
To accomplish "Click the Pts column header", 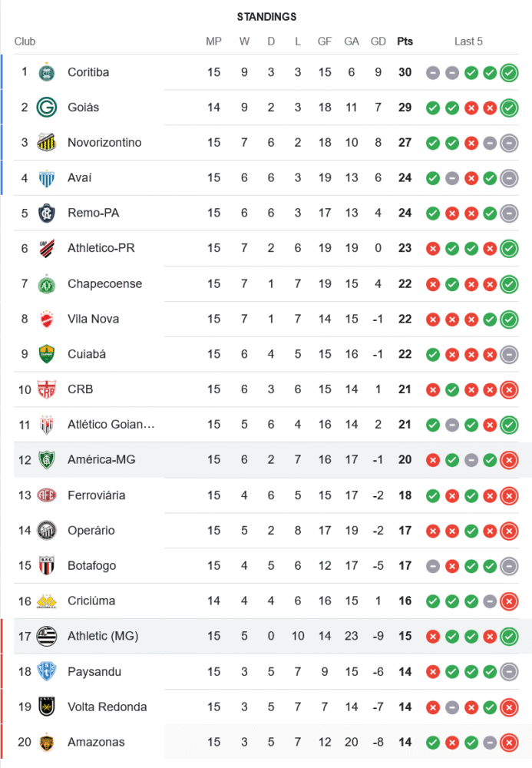I will coord(405,41).
